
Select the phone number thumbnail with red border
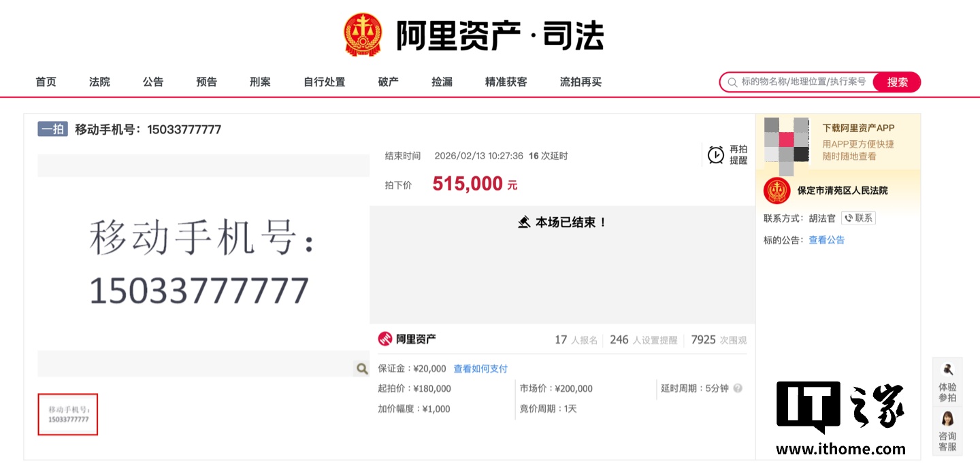point(68,414)
